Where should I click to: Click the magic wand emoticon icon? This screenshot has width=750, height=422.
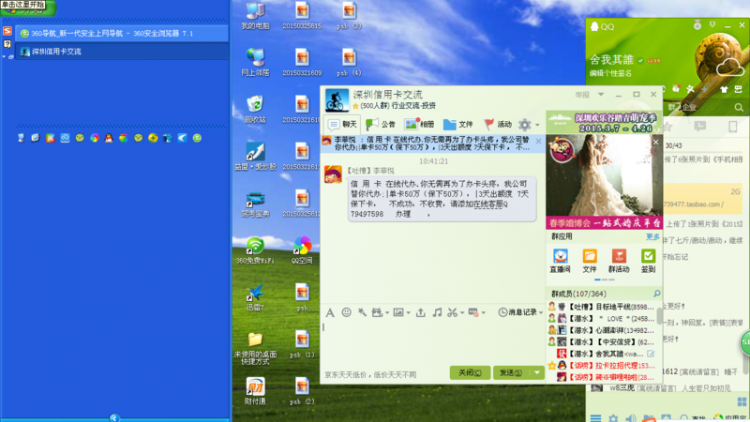pos(362,312)
